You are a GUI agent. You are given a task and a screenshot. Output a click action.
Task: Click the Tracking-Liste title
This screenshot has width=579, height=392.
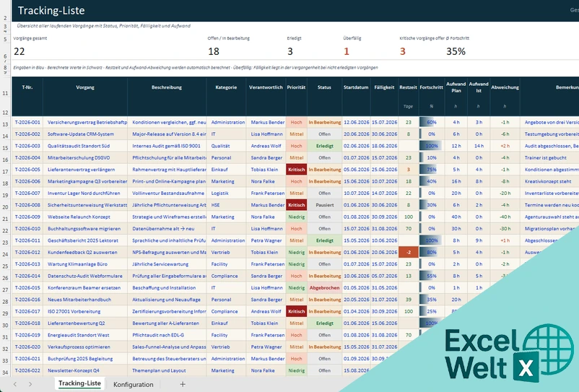51,10
